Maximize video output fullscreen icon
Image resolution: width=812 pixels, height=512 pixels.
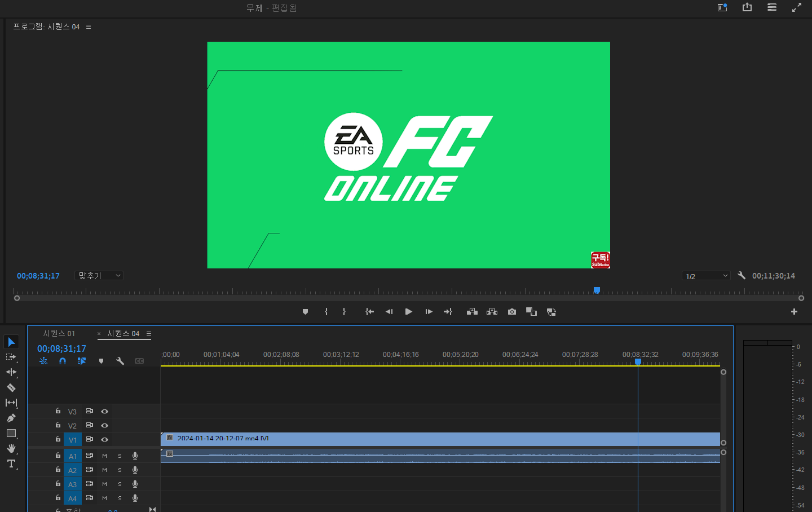point(797,7)
